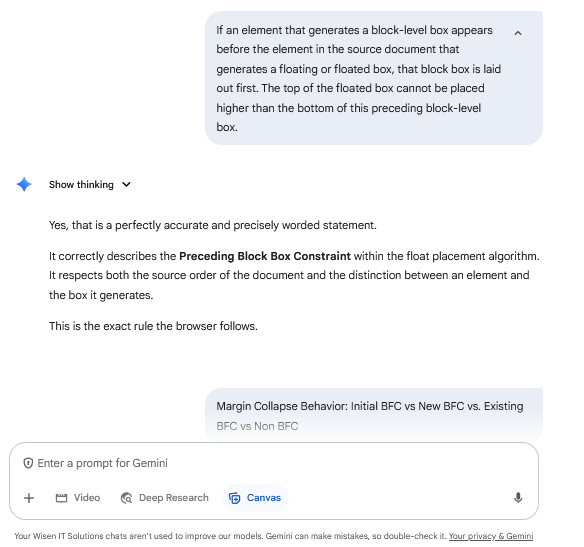Select the Video label button
584x547 pixels.
pyautogui.click(x=87, y=498)
